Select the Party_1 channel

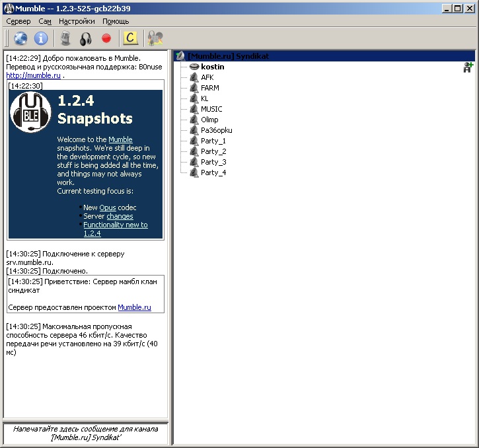(213, 141)
